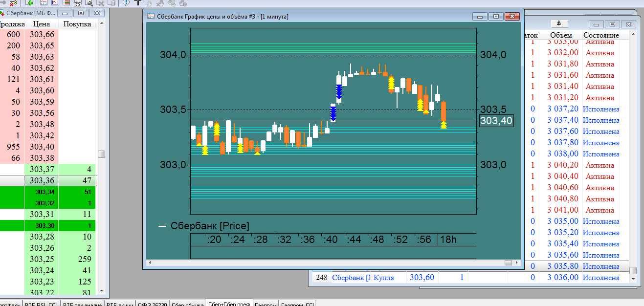Viewport: 644px width, 306px height.
Task: Restore the Сбербанк [МБ Ф... order book window
Action: coord(81,13)
